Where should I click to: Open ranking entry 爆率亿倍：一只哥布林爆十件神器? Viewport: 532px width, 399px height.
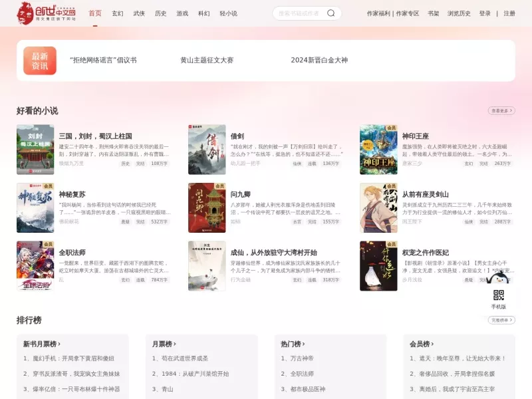click(x=72, y=389)
